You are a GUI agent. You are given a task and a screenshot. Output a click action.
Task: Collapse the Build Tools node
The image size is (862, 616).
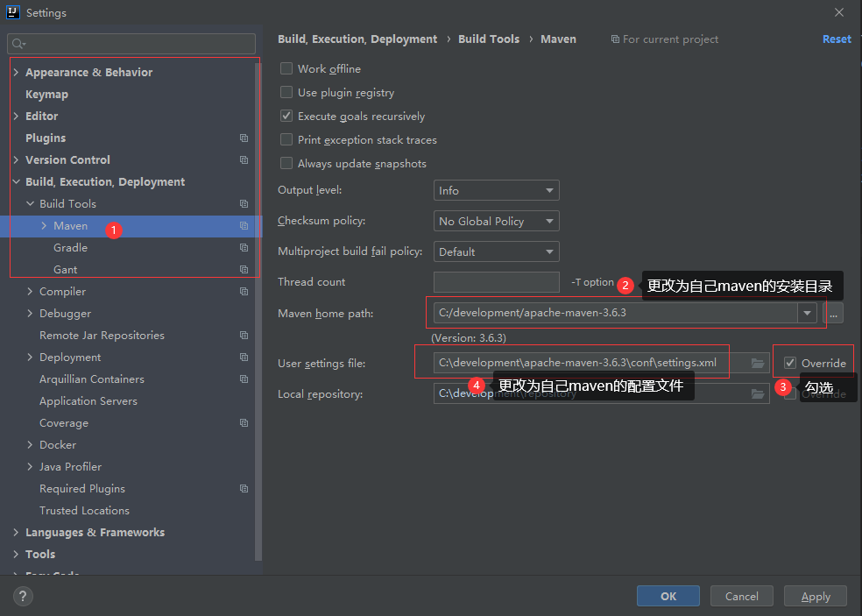click(x=31, y=204)
